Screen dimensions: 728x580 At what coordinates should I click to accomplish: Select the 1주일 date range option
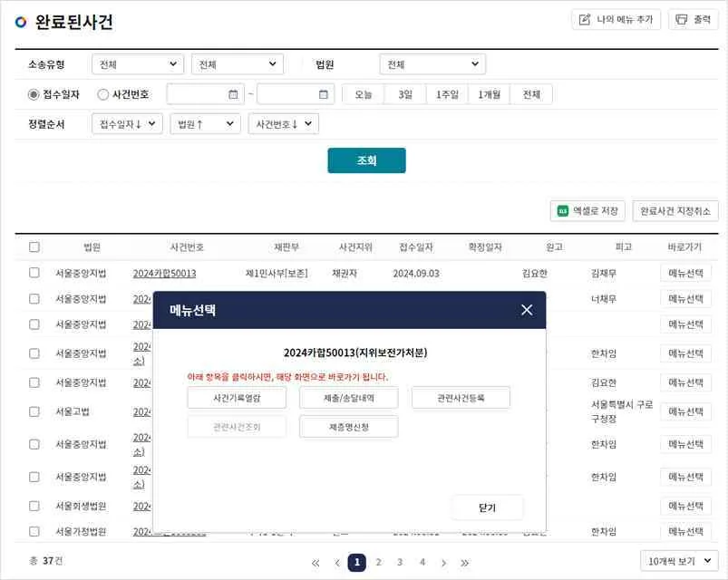point(447,94)
